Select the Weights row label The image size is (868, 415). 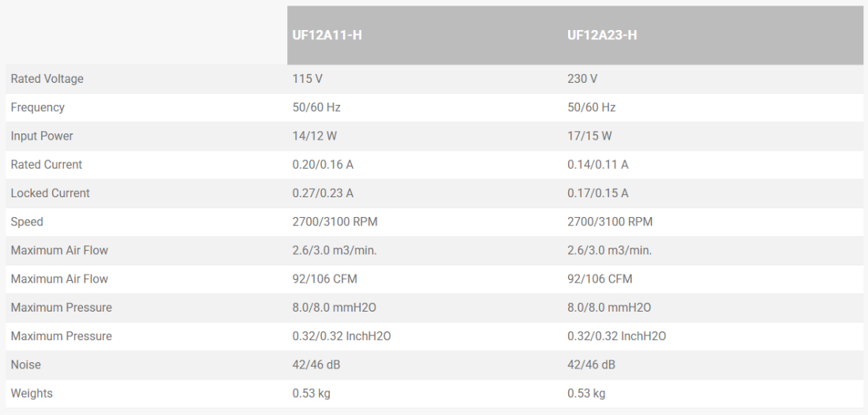(32, 393)
